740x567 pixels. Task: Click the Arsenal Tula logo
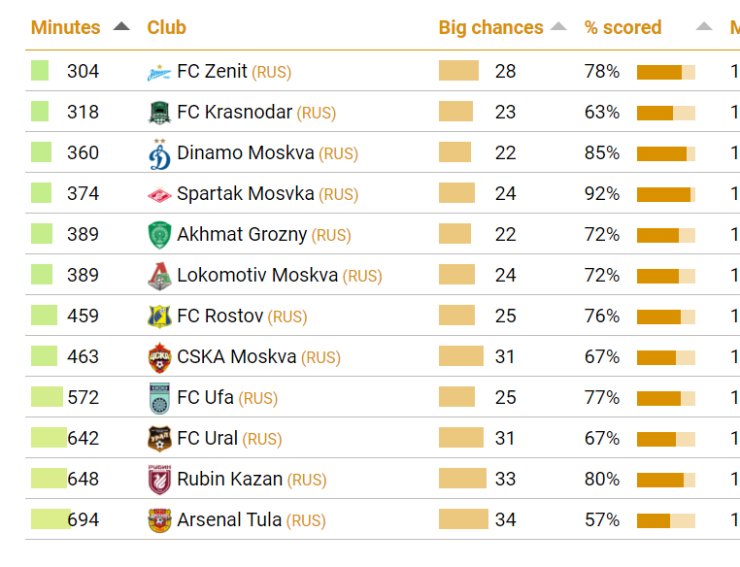click(x=160, y=520)
